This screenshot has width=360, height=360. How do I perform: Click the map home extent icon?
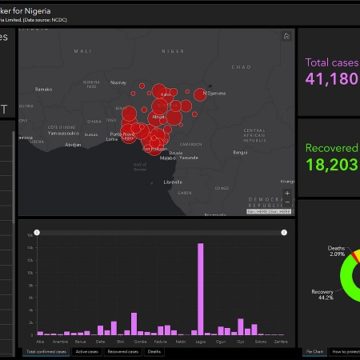(286, 36)
